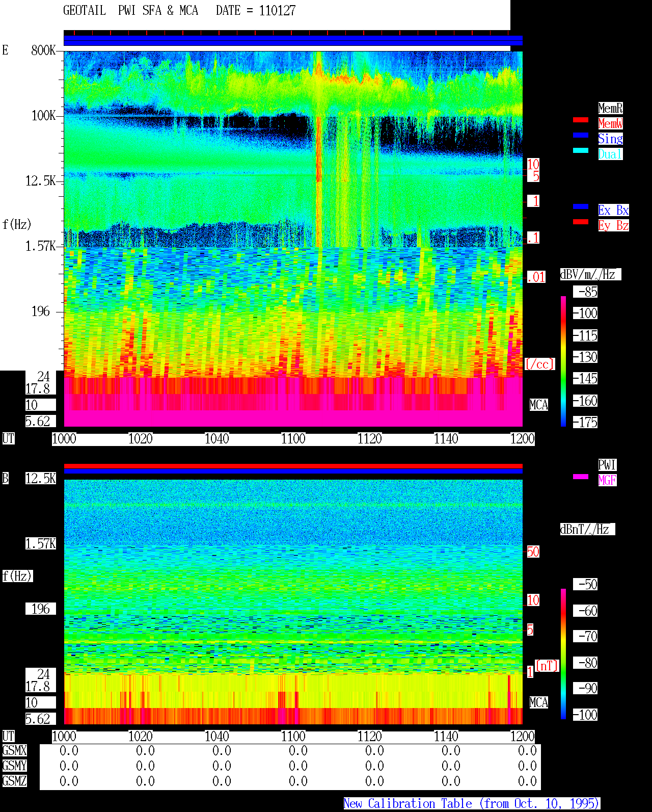Click the -145 color scale value
Screen dimensions: 652x812
[586, 378]
